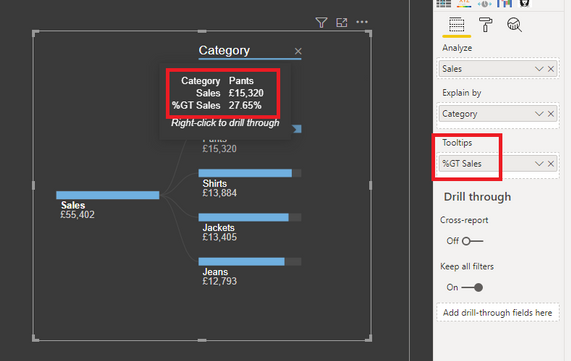Viewport: 571px width, 361px height.
Task: Click the Tooltips section label
Action: 457,143
